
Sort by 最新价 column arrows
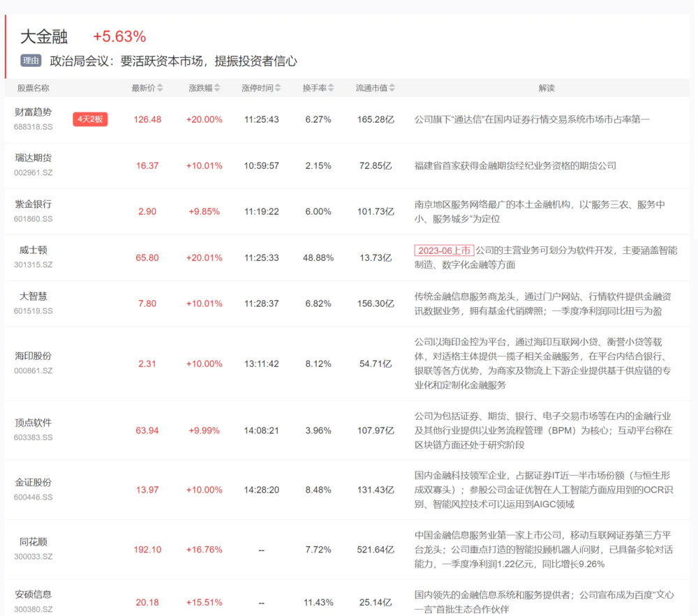coord(160,88)
